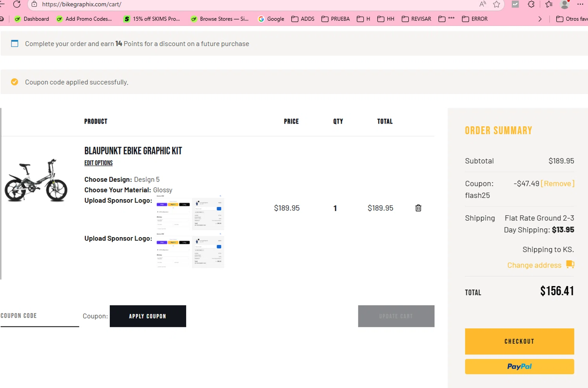Open the H bookmark folder
Viewport: 588px width, 388px height.
tap(363, 19)
